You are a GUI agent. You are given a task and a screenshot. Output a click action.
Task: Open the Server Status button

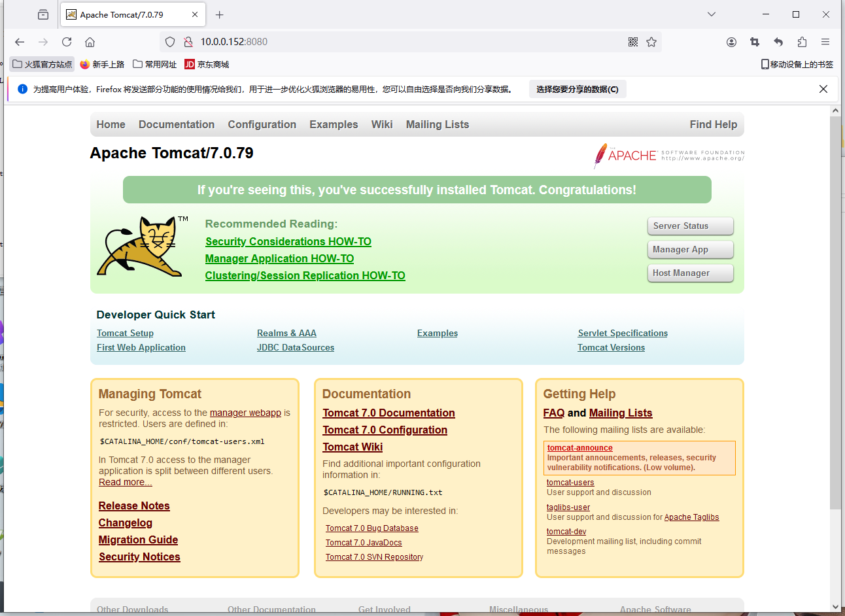point(691,226)
